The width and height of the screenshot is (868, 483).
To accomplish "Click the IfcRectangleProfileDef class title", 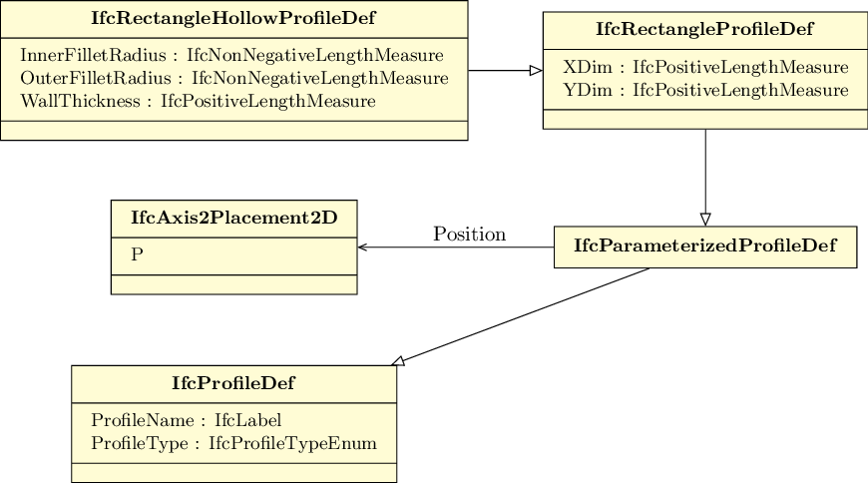I will (704, 29).
